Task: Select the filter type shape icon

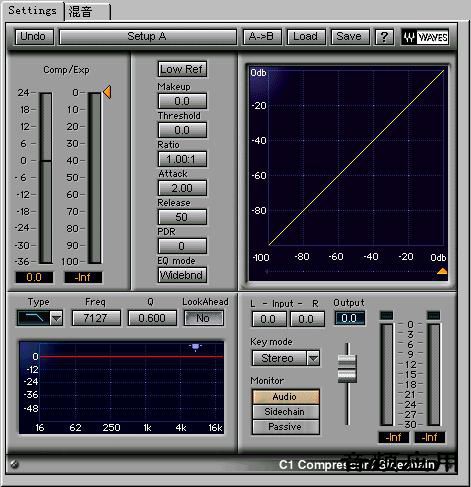Action: coord(34,318)
